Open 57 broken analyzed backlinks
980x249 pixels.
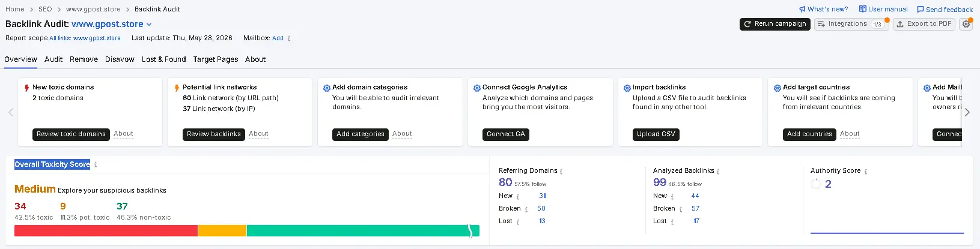695,209
